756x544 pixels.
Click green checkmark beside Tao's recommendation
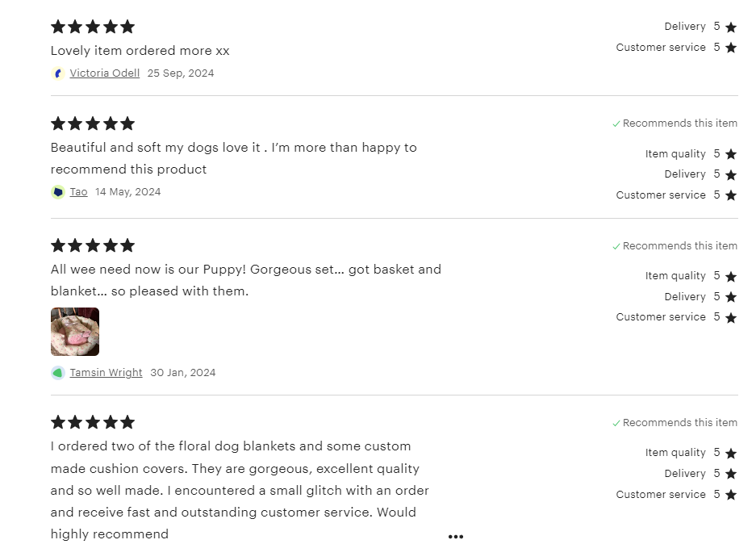click(616, 124)
